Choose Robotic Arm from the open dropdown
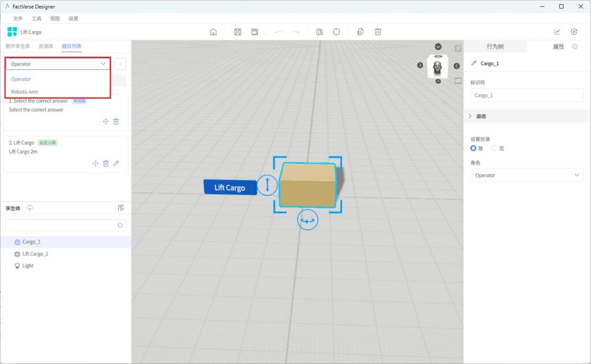This screenshot has height=364, width=591. pos(24,92)
